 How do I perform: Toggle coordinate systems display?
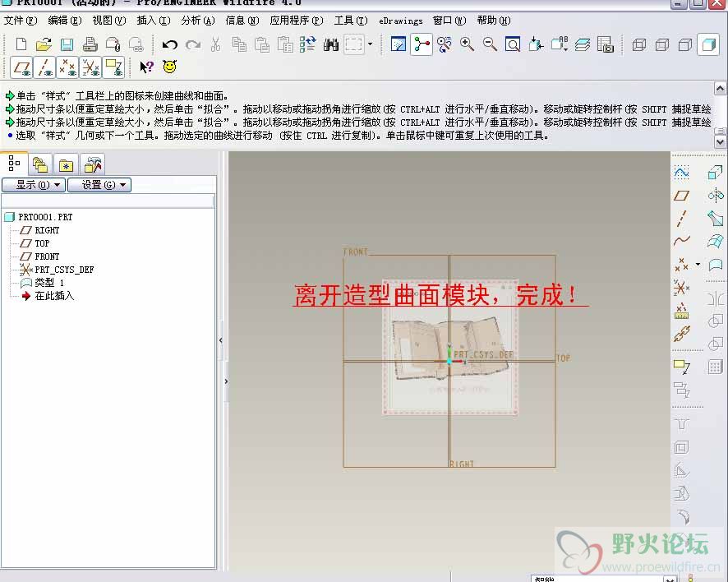coord(90,67)
